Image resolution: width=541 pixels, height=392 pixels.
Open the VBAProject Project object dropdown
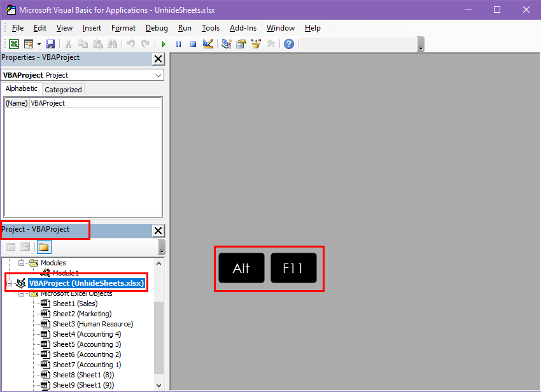pyautogui.click(x=158, y=75)
